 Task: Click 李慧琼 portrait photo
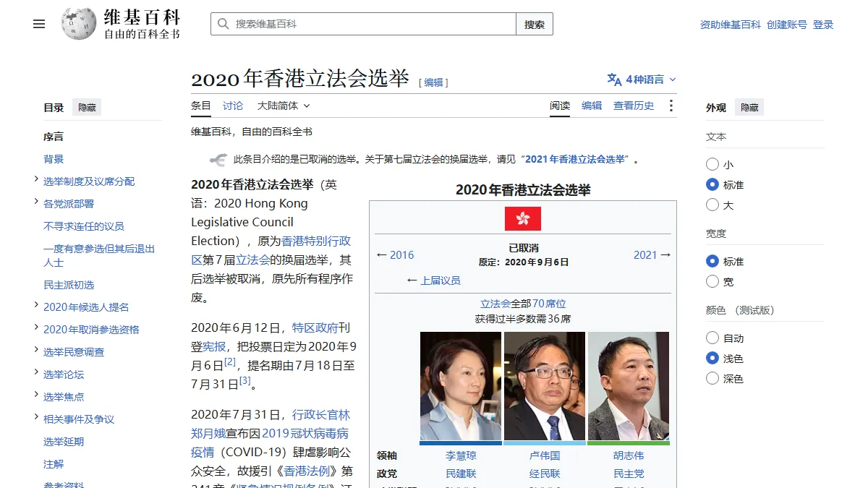coord(461,386)
